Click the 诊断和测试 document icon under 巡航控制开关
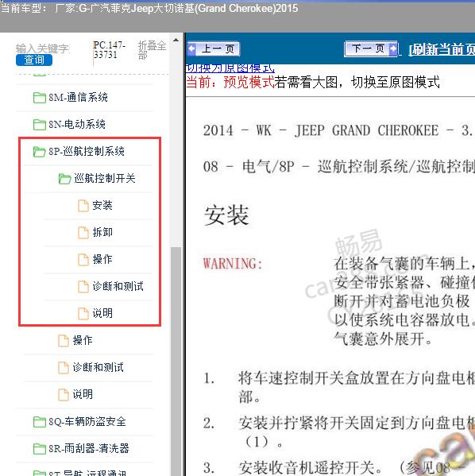475x476 pixels. 83,286
